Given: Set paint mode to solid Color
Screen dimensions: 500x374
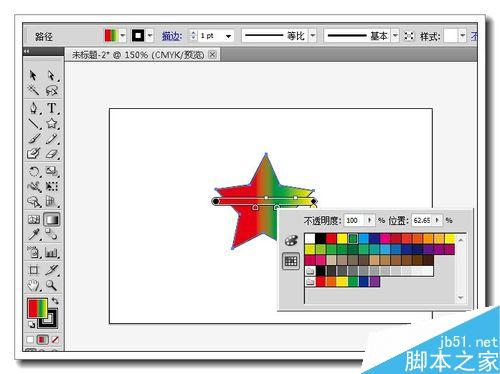Looking at the screenshot, I should tap(30, 340).
